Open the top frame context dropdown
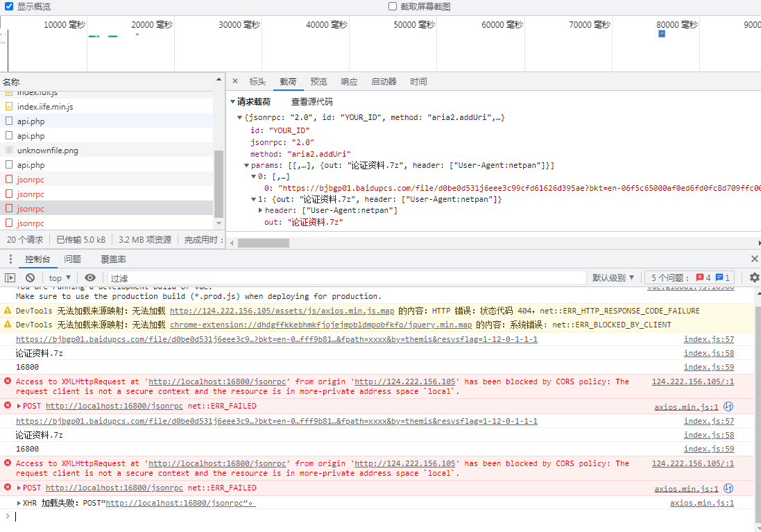Image resolution: width=761 pixels, height=532 pixels. pos(59,277)
